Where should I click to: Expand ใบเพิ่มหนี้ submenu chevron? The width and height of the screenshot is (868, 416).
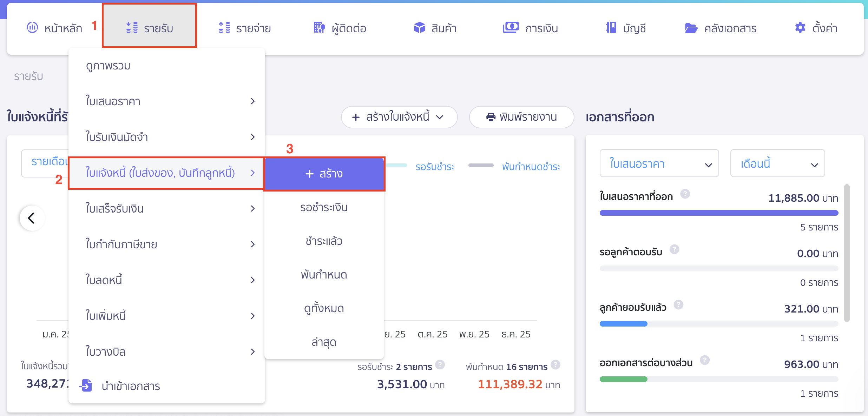tap(252, 316)
